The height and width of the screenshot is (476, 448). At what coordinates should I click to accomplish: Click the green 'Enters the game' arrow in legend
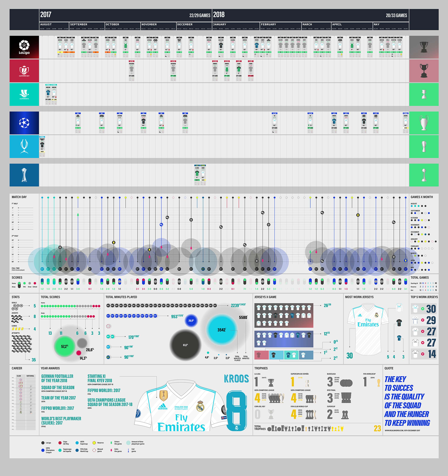(x=111, y=443)
